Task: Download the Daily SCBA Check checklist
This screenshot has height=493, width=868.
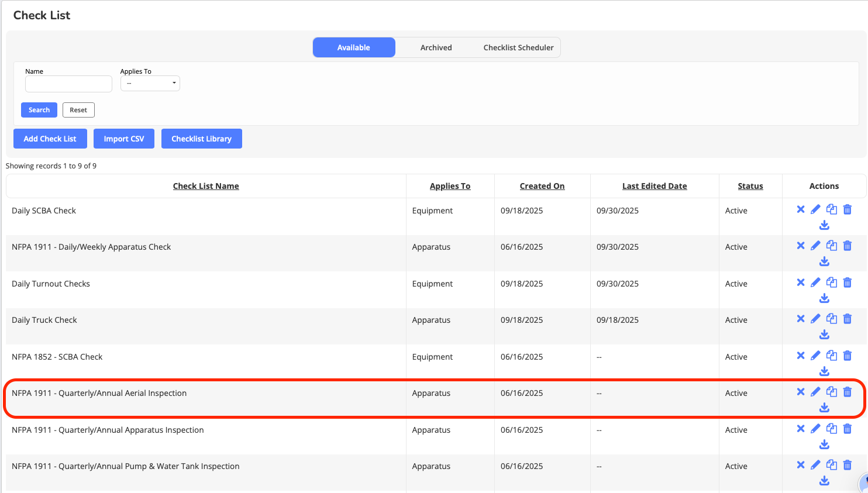Action: 824,225
